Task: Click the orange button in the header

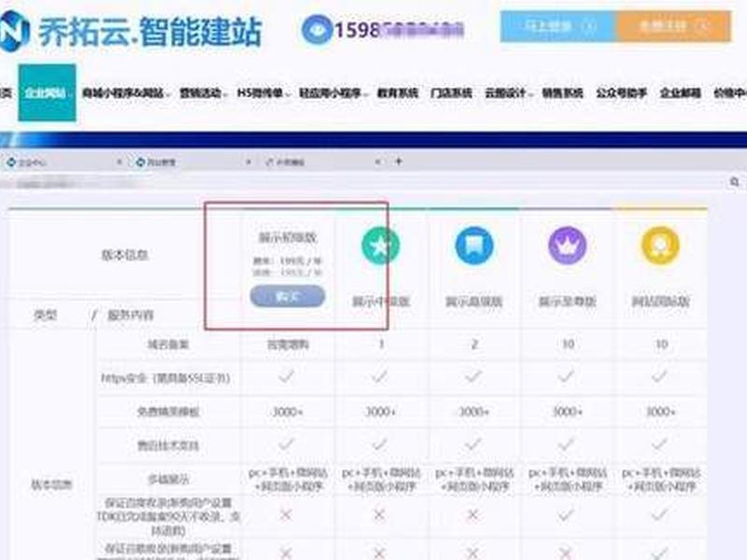Action: 672,26
